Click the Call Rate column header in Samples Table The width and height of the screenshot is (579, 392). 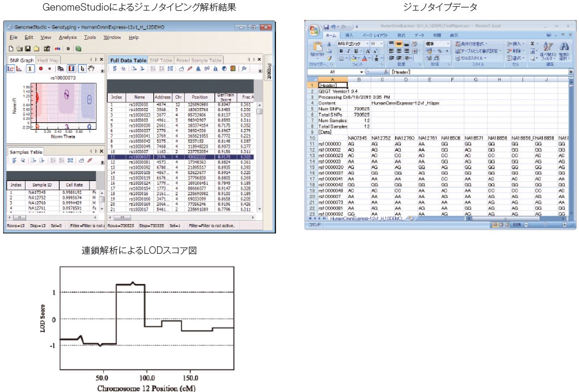[74, 186]
